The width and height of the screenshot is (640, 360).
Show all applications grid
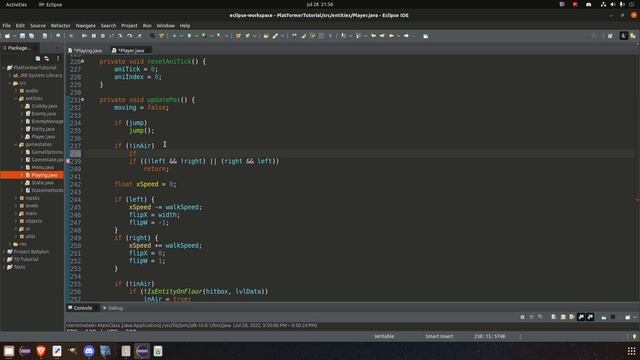click(x=631, y=351)
